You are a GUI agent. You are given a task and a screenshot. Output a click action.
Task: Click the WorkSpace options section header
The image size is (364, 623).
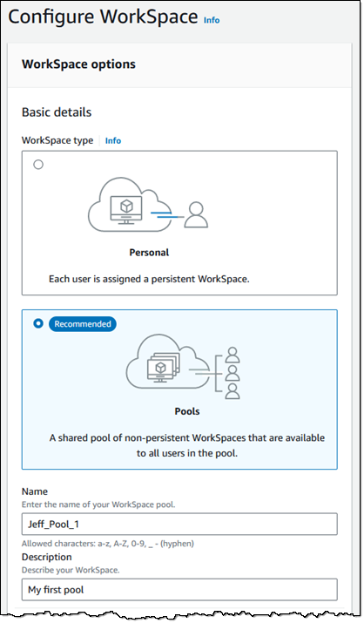78,64
